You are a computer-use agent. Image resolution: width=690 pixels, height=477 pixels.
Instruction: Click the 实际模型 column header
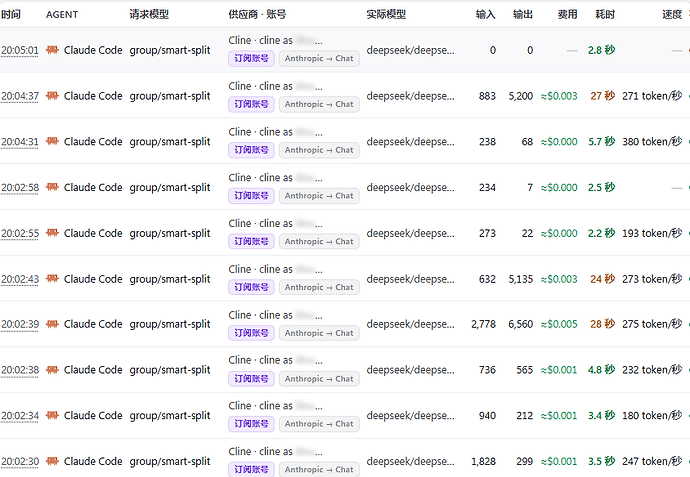click(x=386, y=15)
